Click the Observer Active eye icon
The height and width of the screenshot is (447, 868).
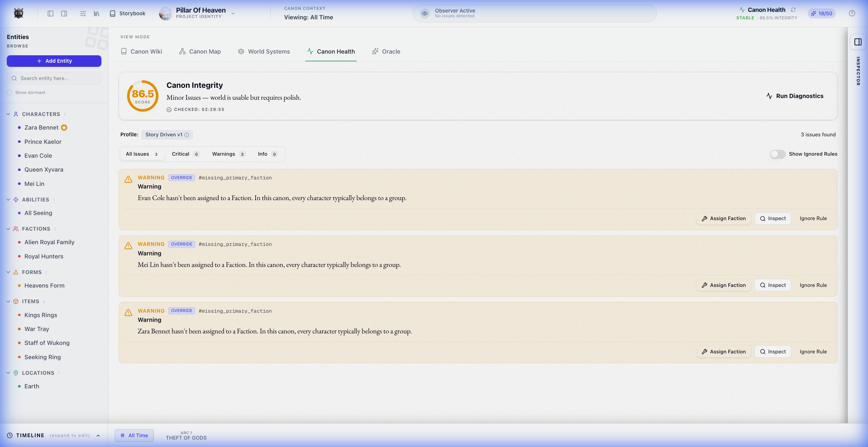tap(425, 14)
